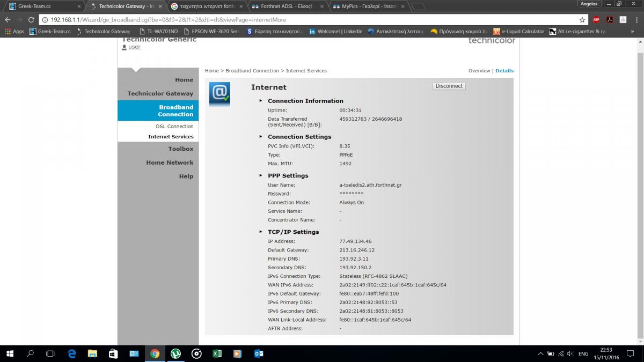
Task: Click the user account link
Action: pyautogui.click(x=134, y=47)
